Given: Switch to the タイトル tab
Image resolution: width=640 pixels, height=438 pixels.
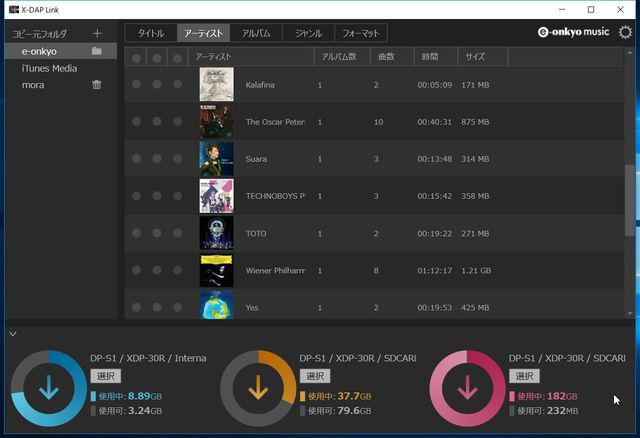Looking at the screenshot, I should [x=151, y=33].
